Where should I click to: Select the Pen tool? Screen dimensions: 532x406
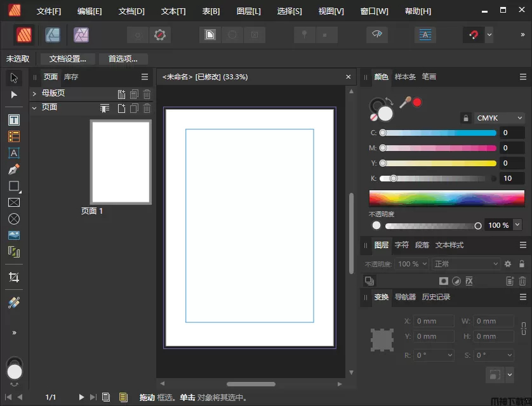pos(14,169)
